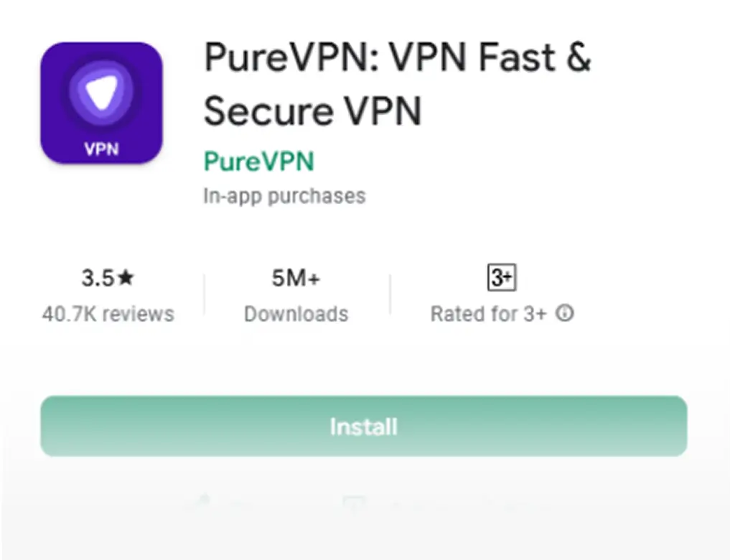Viewport: 730px width, 560px height.
Task: Click the Secure VPN title line
Action: [x=312, y=111]
